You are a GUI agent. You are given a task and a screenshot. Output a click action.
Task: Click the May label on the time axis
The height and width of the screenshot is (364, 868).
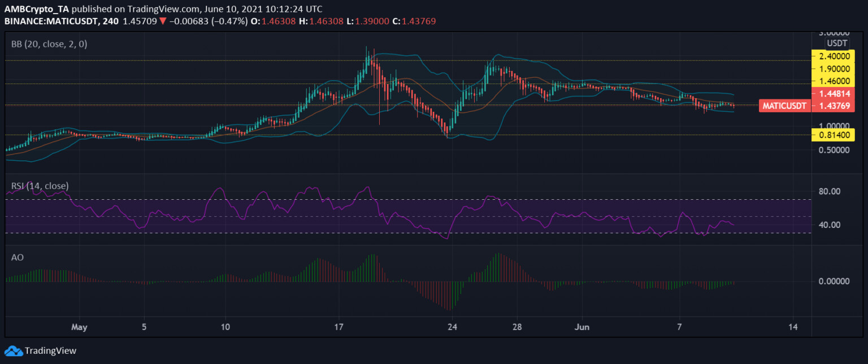click(x=80, y=327)
